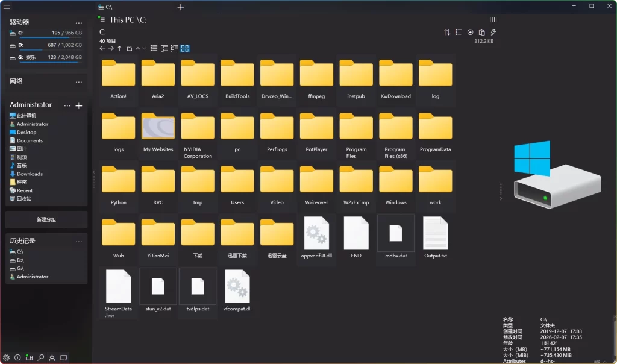Collapse the path with the up chevron

click(137, 48)
